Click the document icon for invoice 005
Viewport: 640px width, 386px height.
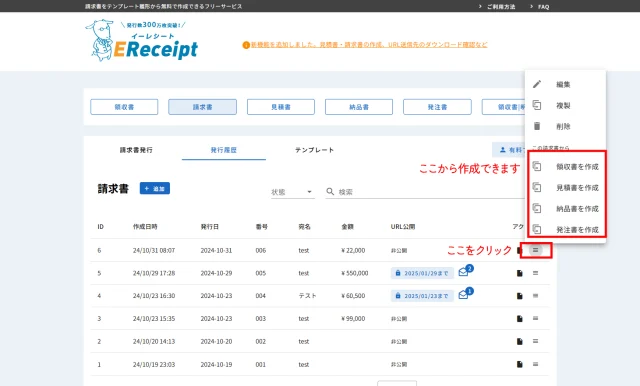tap(520, 273)
